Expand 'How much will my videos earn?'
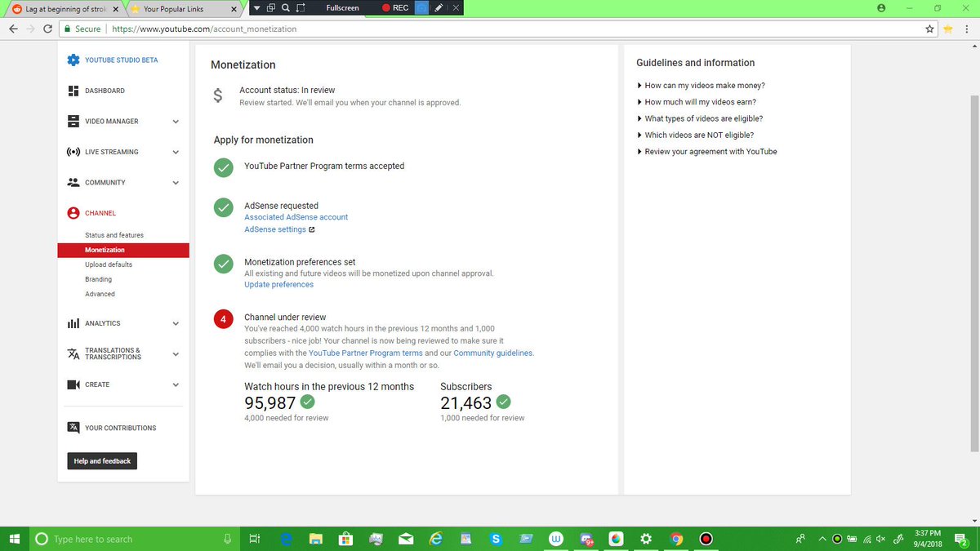 pyautogui.click(x=696, y=102)
